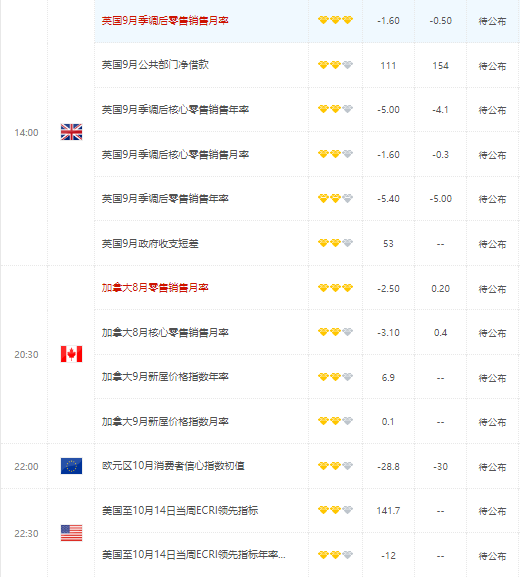
Task: Click previous value 6.9 for 新屋价格指数年率
Action: 388,378
